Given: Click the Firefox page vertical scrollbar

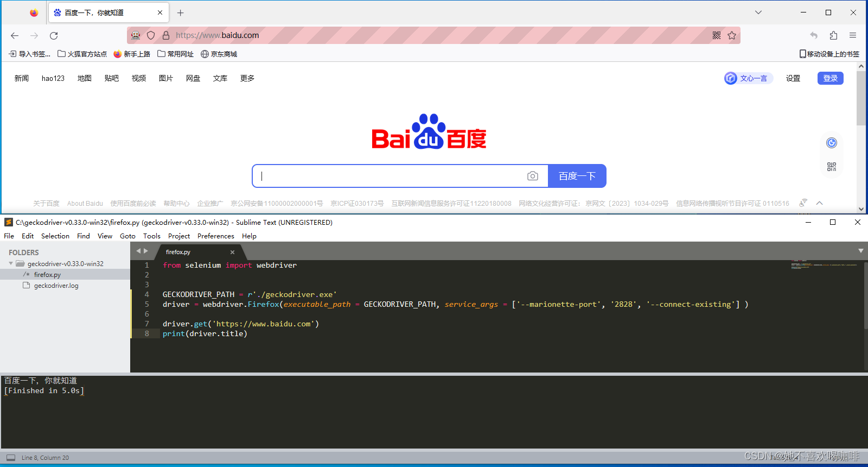Looking at the screenshot, I should 861,98.
